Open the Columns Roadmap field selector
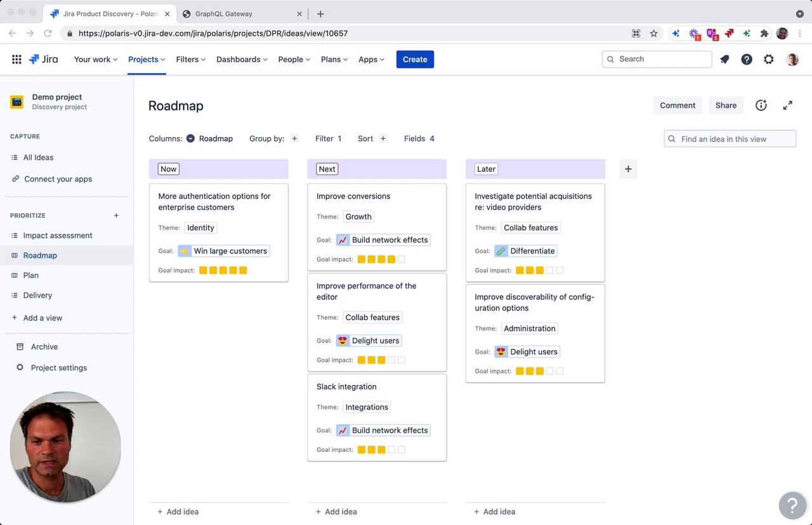Screen dimensions: 812x525 pos(210,138)
